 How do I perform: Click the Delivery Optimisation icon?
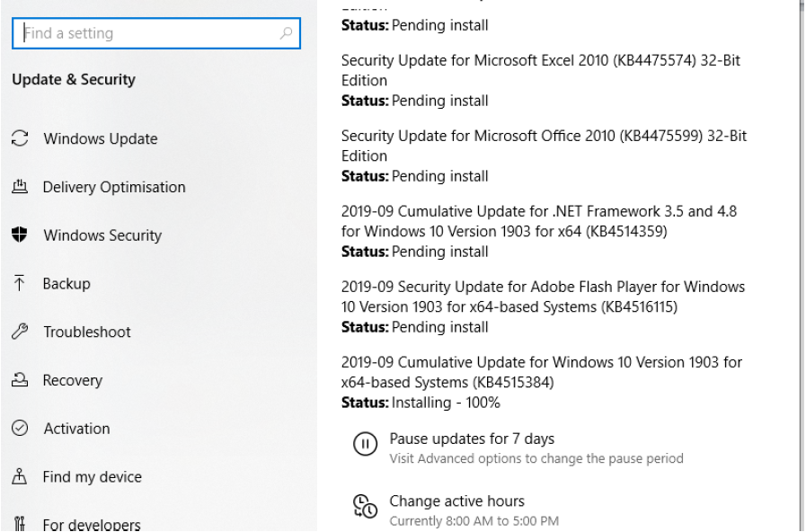(x=20, y=187)
